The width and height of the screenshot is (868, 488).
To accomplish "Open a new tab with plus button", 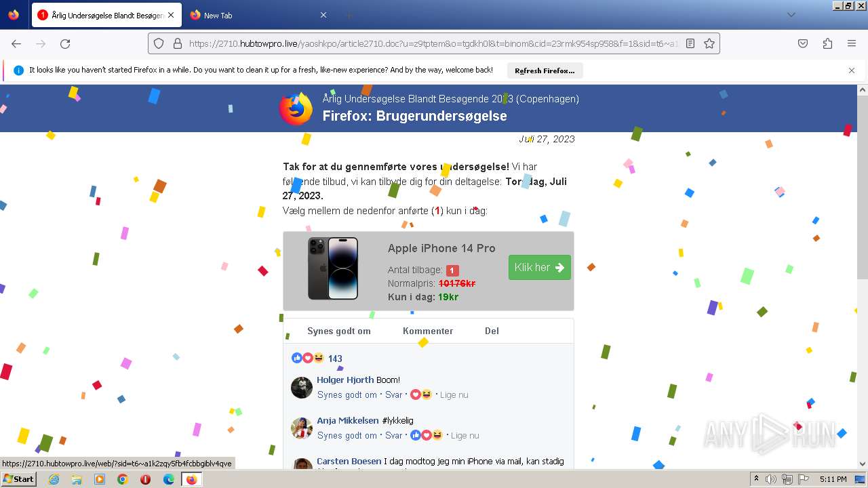I will coord(349,15).
